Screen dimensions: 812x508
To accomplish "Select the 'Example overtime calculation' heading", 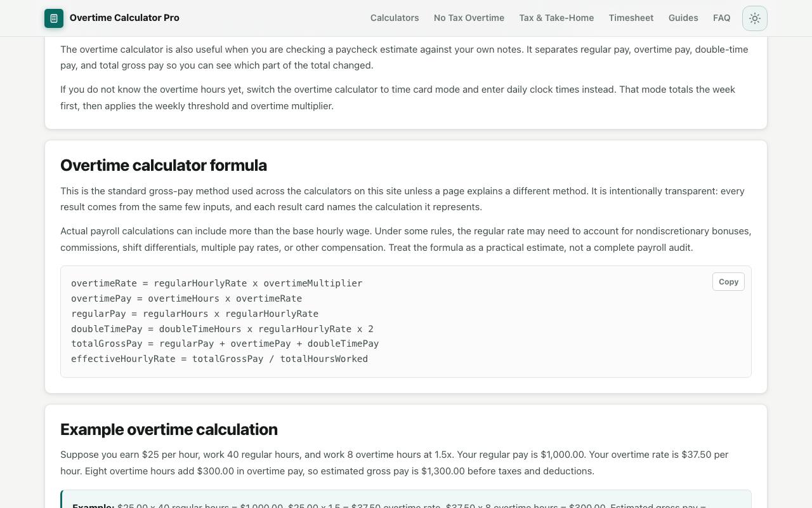I will point(169,429).
